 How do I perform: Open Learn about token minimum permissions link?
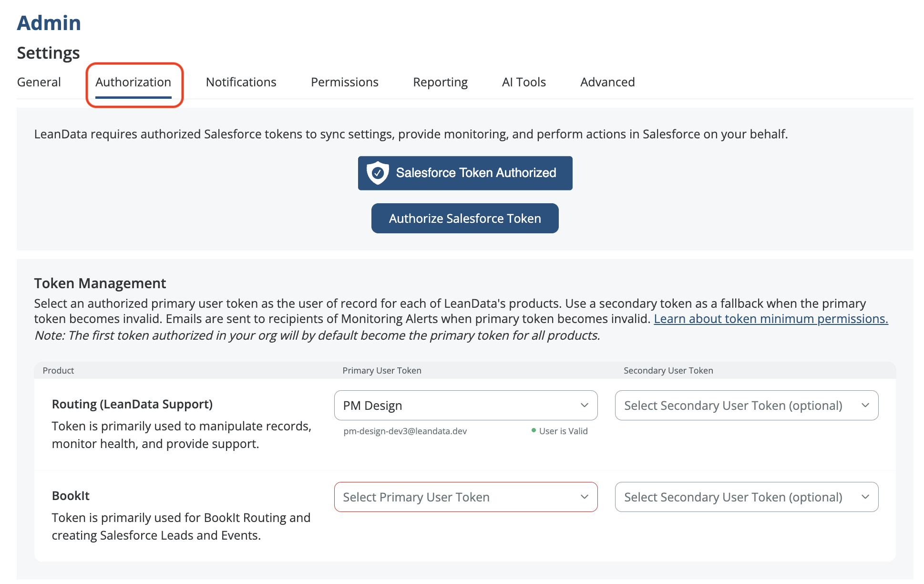pos(770,319)
